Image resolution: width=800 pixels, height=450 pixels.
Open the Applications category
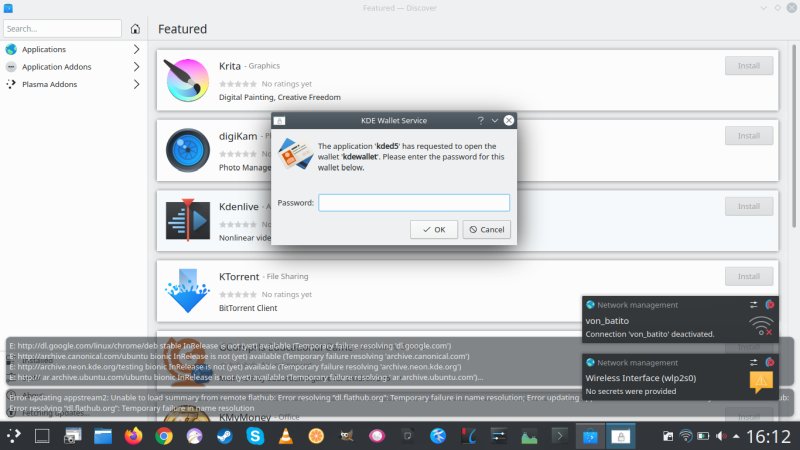[x=43, y=49]
